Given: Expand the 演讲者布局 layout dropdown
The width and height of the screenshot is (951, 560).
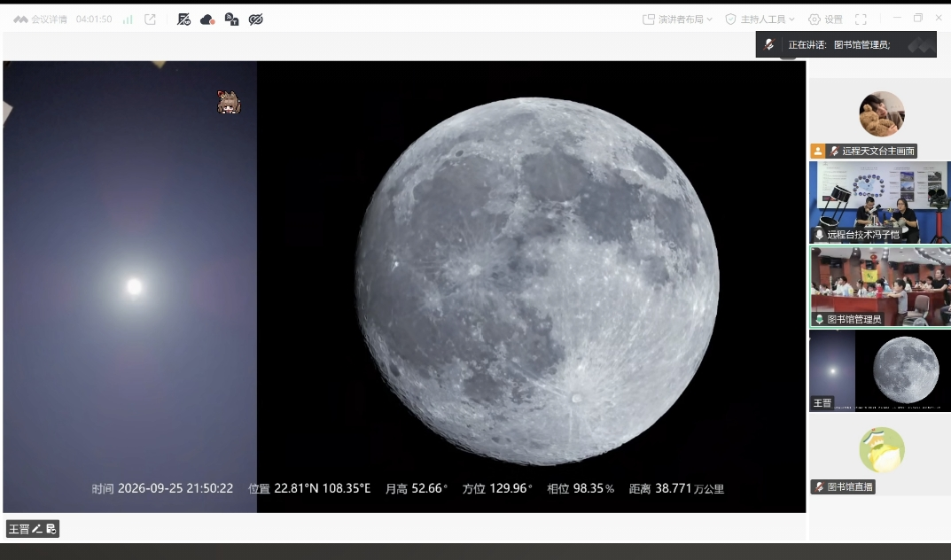Looking at the screenshot, I should pyautogui.click(x=677, y=19).
